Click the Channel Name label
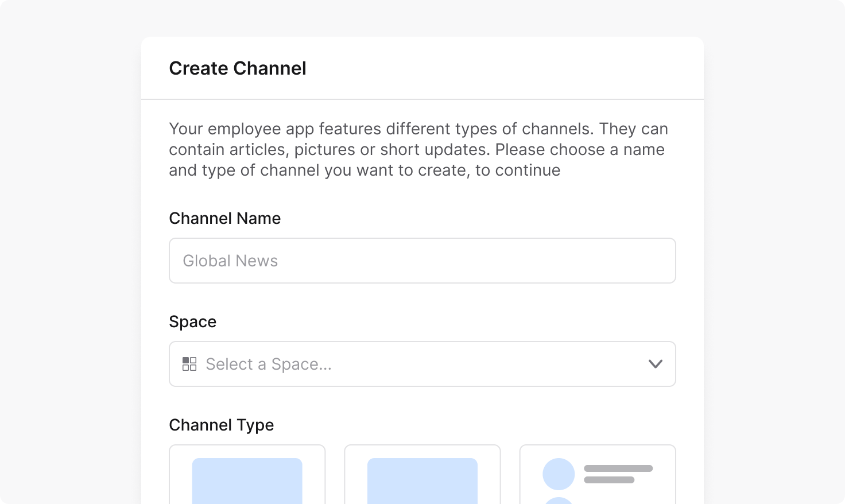 (x=225, y=218)
